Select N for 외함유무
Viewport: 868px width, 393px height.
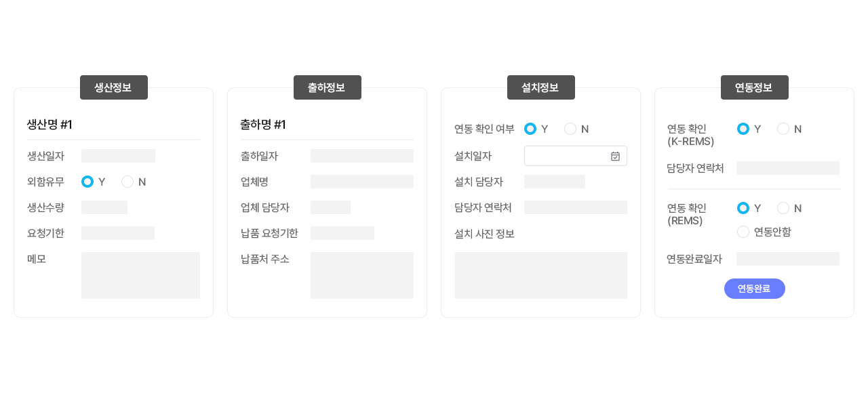[x=127, y=182]
